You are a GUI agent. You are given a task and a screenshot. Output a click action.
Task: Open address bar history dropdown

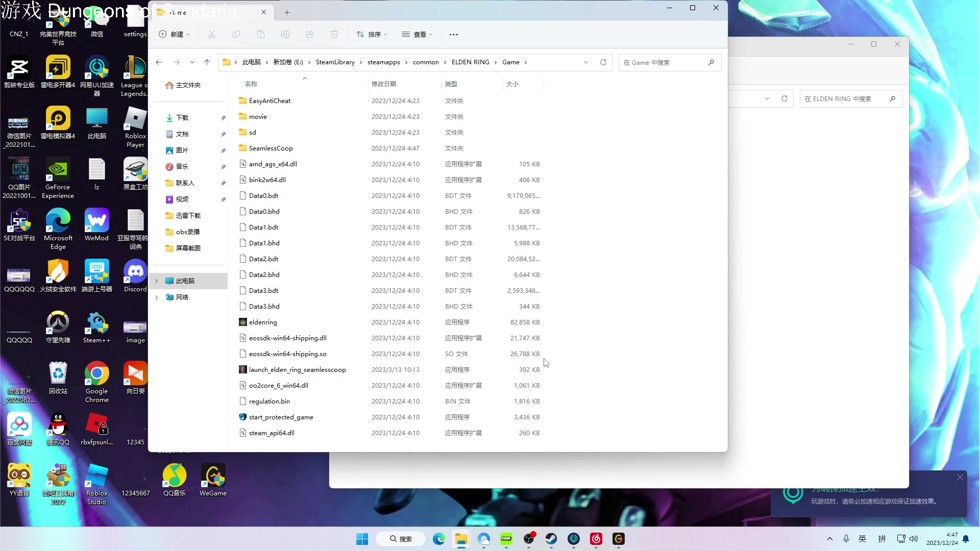click(586, 62)
